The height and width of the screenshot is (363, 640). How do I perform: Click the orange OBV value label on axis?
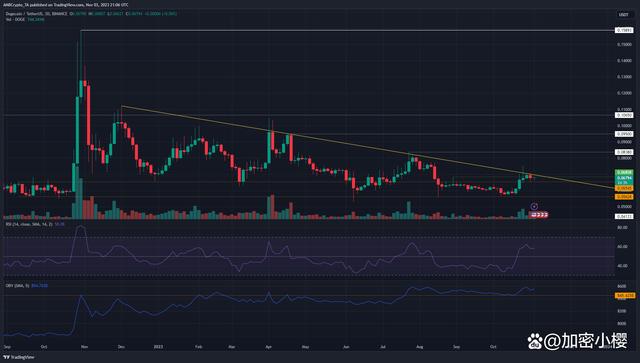pyautogui.click(x=625, y=295)
